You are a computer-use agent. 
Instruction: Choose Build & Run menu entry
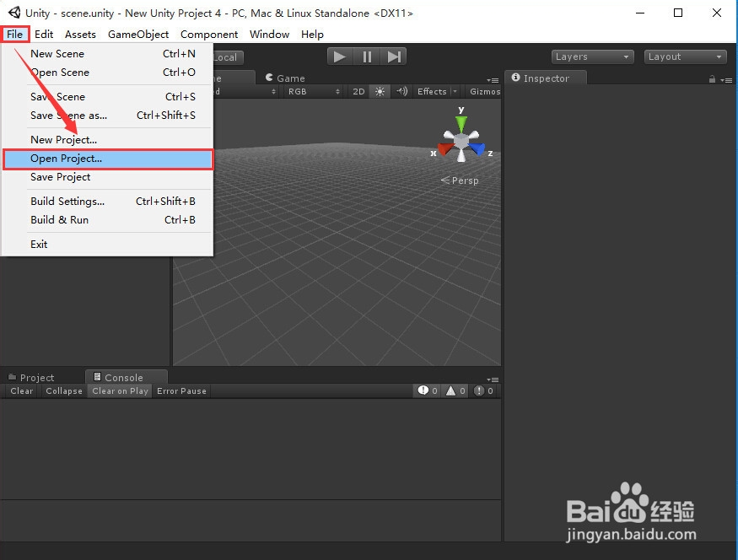click(108, 220)
